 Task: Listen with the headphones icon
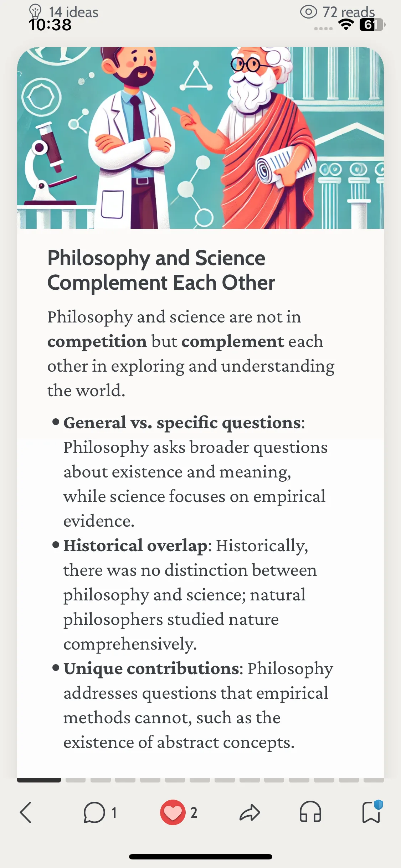coord(310,812)
